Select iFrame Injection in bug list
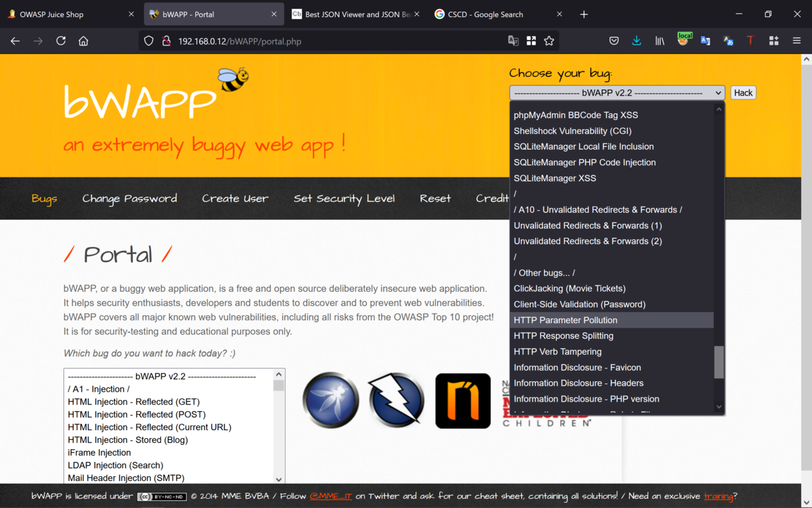 (169, 452)
